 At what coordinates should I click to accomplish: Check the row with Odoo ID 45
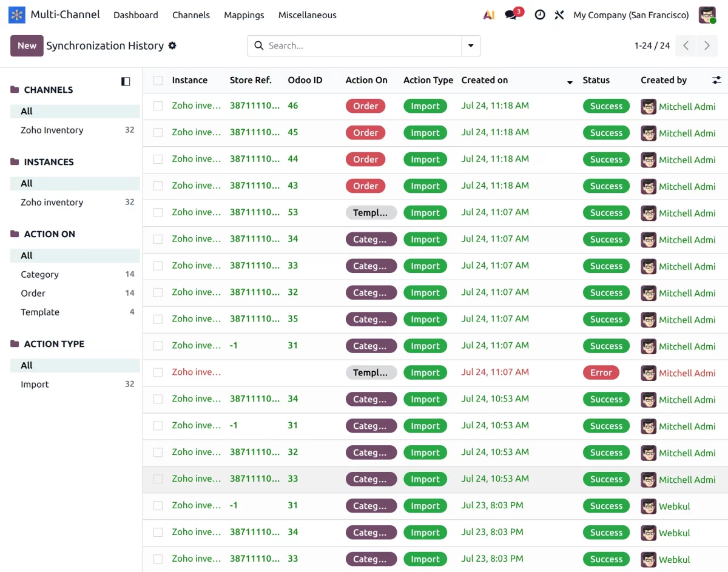[x=158, y=133]
